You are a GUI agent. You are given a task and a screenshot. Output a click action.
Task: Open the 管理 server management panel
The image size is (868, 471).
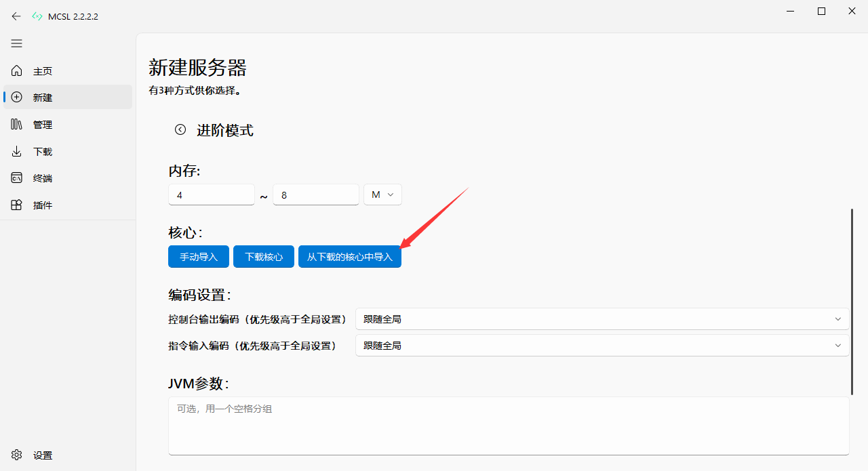click(x=42, y=124)
